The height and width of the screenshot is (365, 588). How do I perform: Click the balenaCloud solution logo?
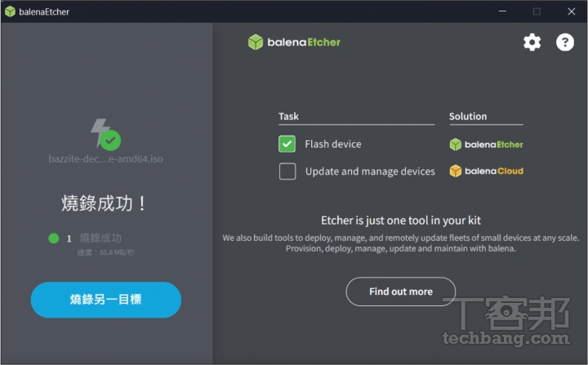point(487,171)
